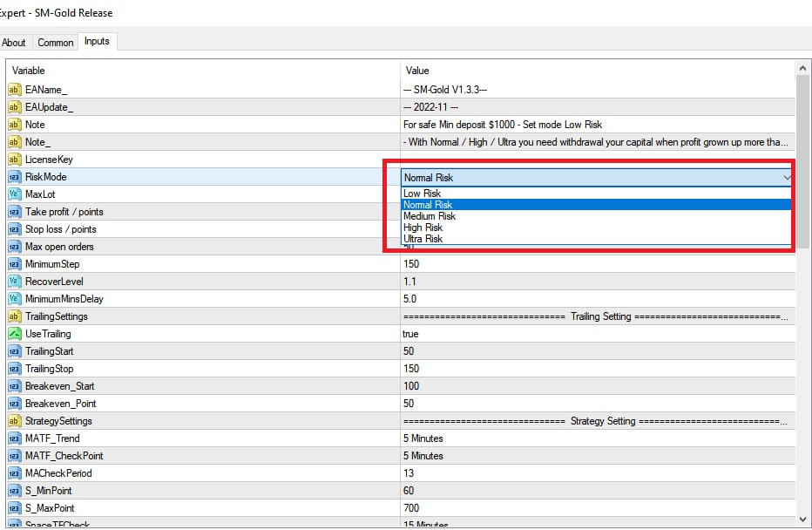Click the Breakeven_Point integer icon
Viewport: 812px width, 530px height.
[14, 404]
